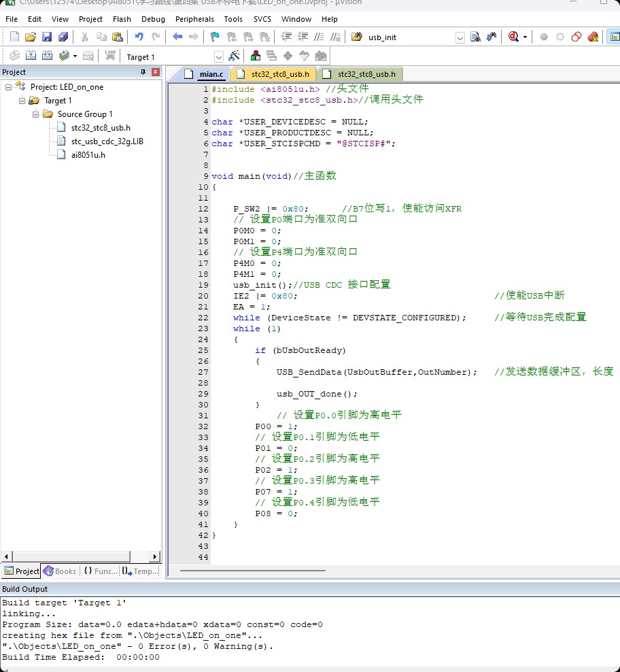The image size is (620, 672).
Task: Click the Start/Stop Debug Session icon
Action: 514,37
